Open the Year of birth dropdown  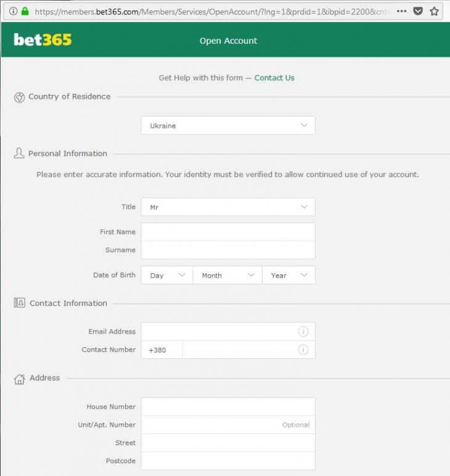coord(288,276)
